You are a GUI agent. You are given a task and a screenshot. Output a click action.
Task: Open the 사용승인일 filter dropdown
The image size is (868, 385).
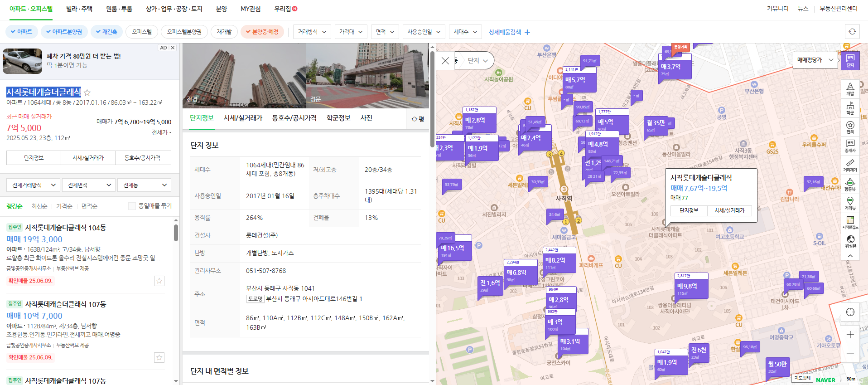click(x=424, y=32)
